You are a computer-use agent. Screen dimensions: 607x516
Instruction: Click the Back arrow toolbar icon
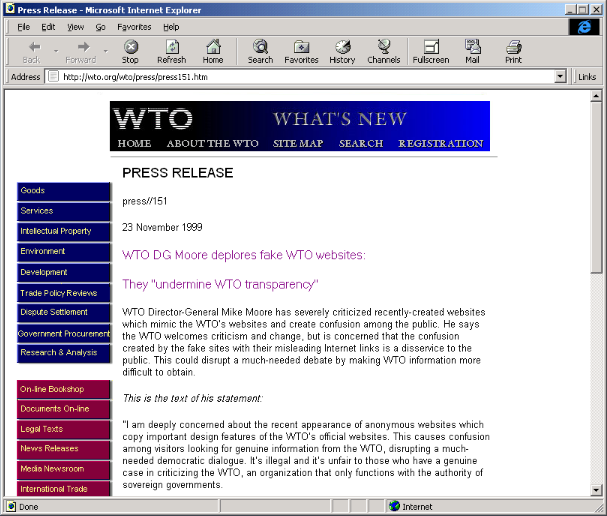[x=34, y=47]
